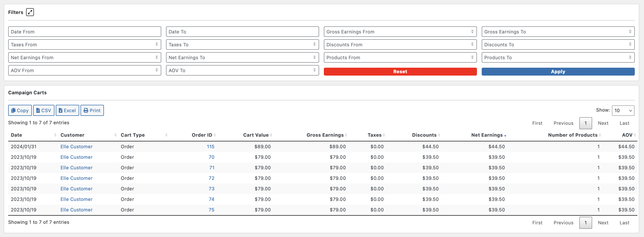Image resolution: width=644 pixels, height=237 pixels.
Task: Click Next in top pagination
Action: 603,123
